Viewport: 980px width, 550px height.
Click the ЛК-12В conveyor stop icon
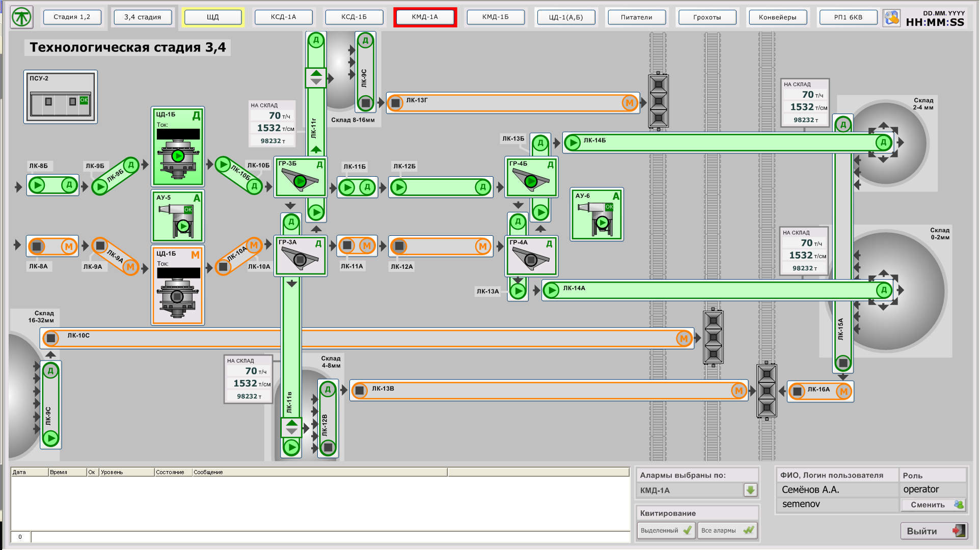[x=328, y=448]
